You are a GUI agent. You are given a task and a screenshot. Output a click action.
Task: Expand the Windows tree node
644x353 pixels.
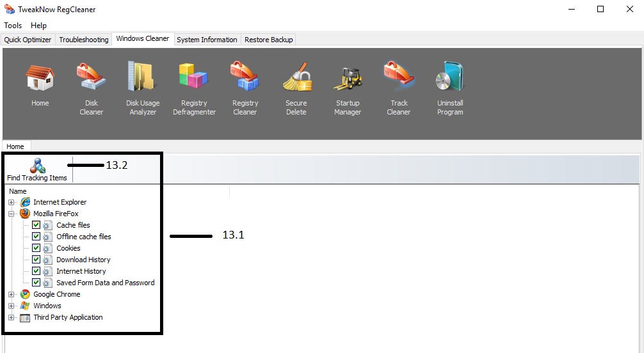tap(12, 306)
